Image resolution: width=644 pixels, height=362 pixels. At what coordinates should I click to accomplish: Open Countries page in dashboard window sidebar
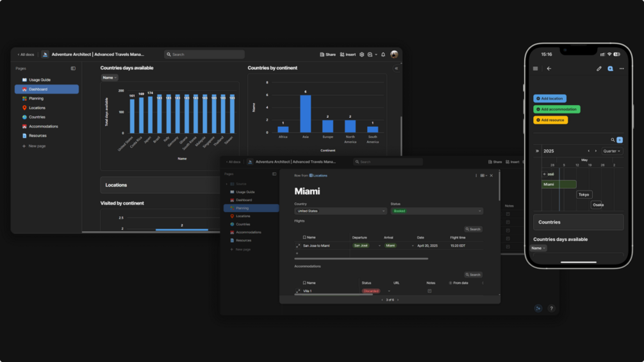37,117
